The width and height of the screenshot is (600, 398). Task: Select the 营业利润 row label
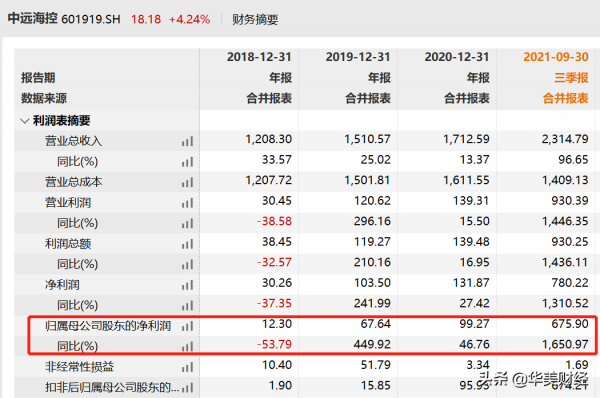coord(68,203)
